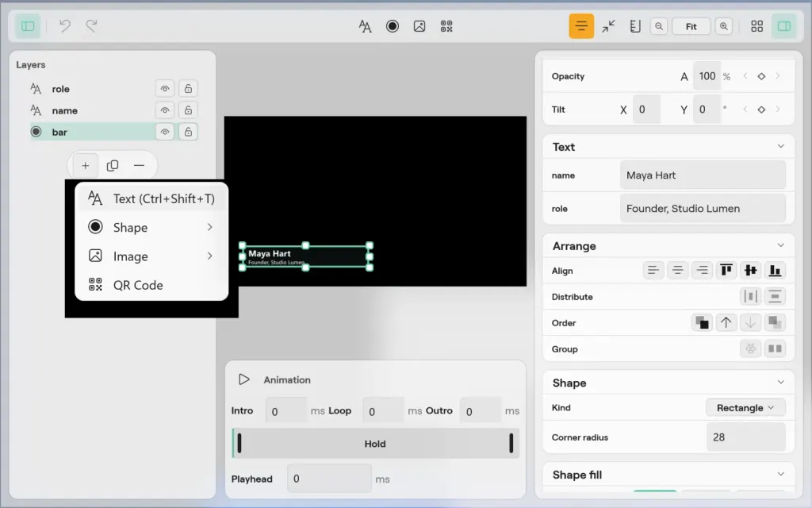
Task: Add a Tilt keyframe diamond
Action: point(761,110)
